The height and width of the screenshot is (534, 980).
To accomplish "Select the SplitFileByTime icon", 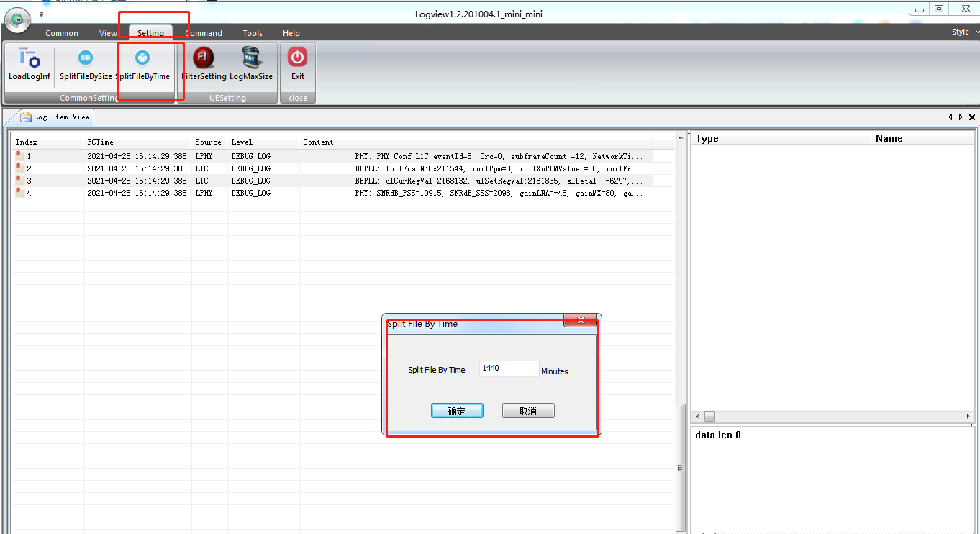I will [142, 59].
